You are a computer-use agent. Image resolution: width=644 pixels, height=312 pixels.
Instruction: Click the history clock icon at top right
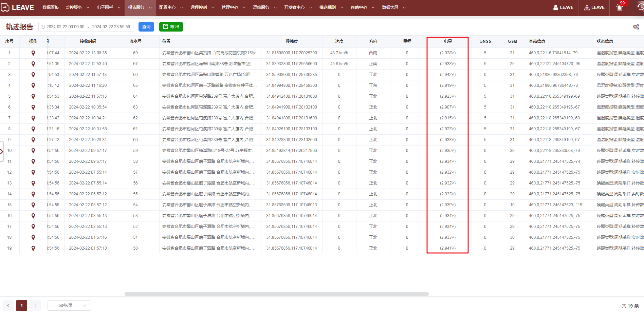coord(640,7)
